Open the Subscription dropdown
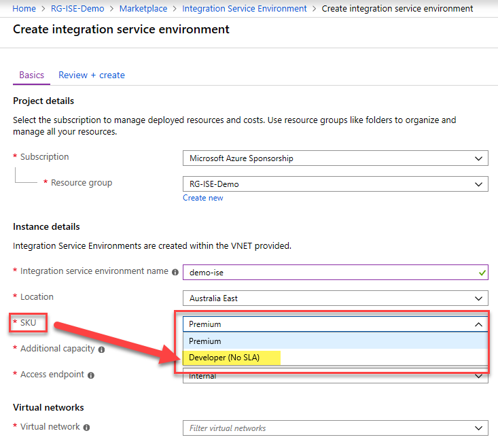 pyautogui.click(x=335, y=158)
